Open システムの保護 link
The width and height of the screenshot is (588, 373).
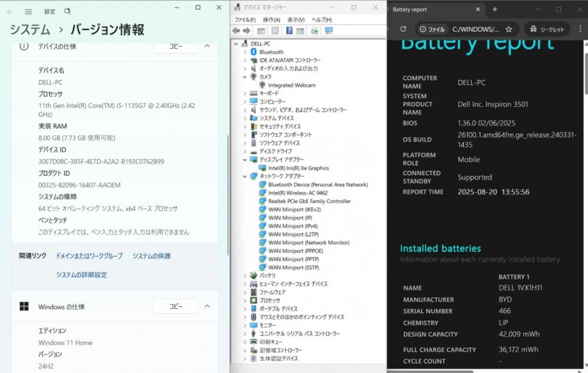pos(152,256)
